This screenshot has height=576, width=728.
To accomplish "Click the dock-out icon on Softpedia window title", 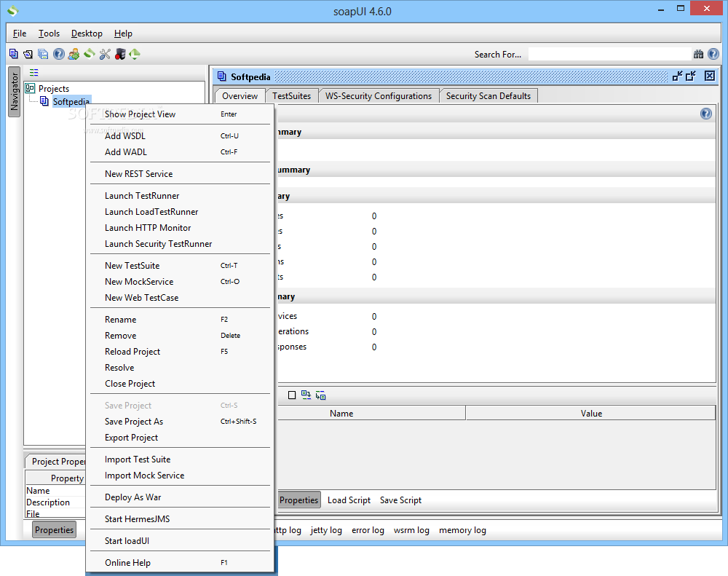I will click(x=691, y=76).
